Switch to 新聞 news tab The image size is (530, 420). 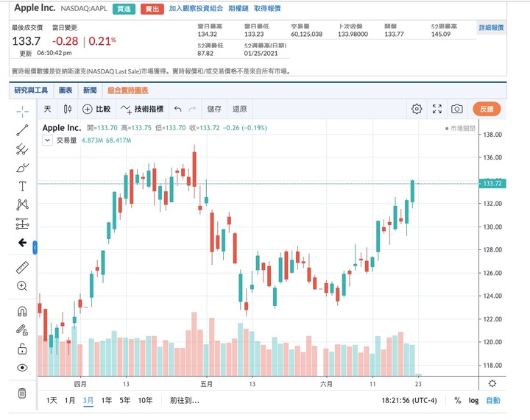point(90,90)
